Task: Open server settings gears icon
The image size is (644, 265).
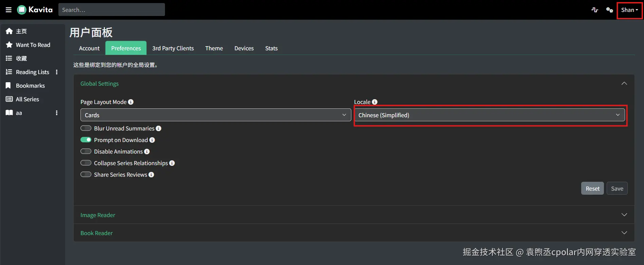Action: [x=610, y=10]
